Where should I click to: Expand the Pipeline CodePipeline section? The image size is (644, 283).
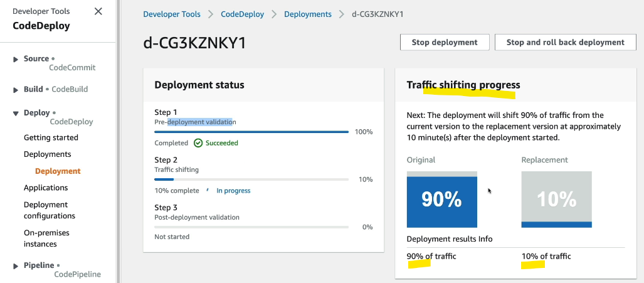click(16, 266)
